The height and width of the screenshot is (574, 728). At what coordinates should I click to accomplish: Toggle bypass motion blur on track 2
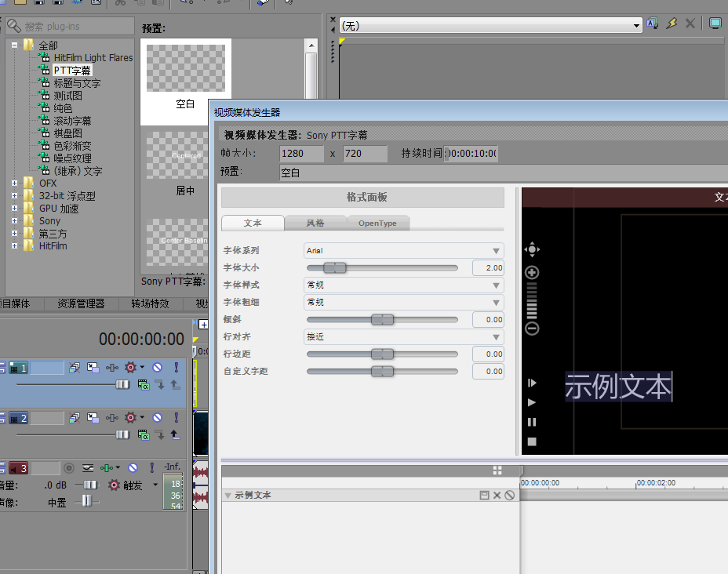tap(75, 418)
